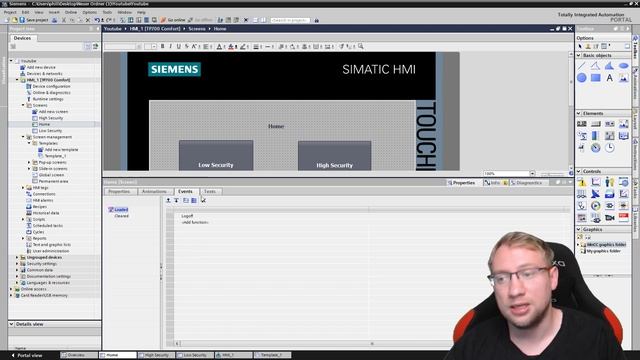
Task: Pick the I/O field element
Action: [582, 124]
